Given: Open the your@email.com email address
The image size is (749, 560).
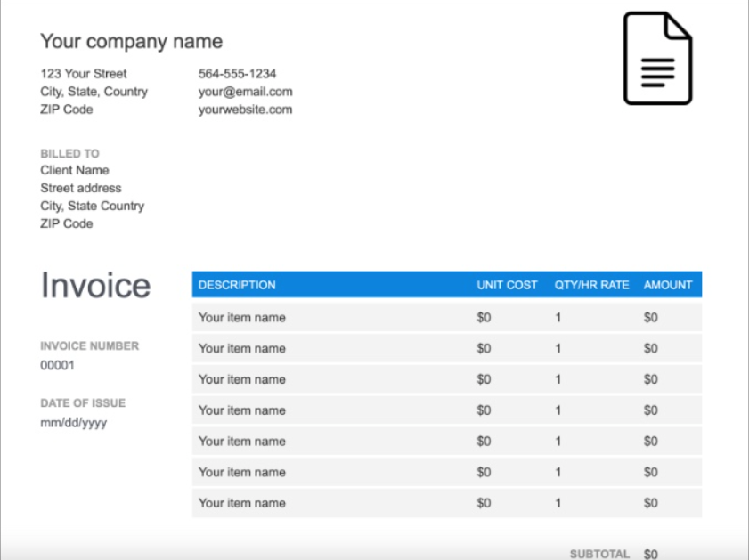Looking at the screenshot, I should click(245, 92).
